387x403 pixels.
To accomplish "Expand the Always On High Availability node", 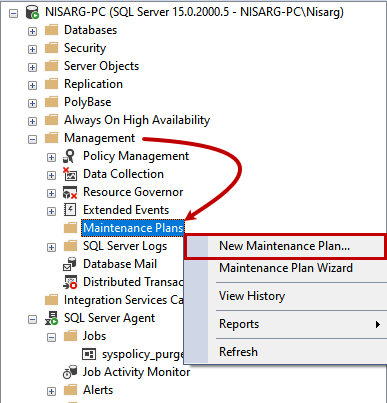I will [x=32, y=122].
